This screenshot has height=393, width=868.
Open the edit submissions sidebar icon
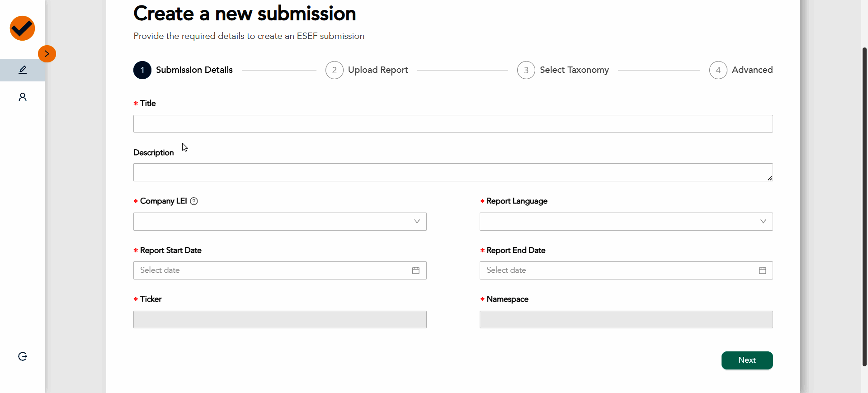[23, 70]
